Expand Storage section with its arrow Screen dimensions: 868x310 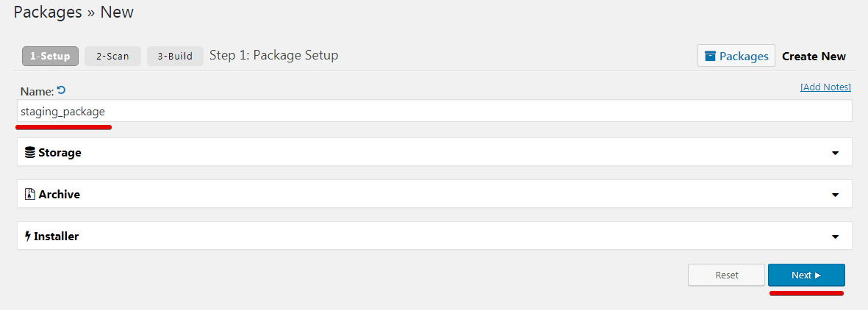click(836, 154)
